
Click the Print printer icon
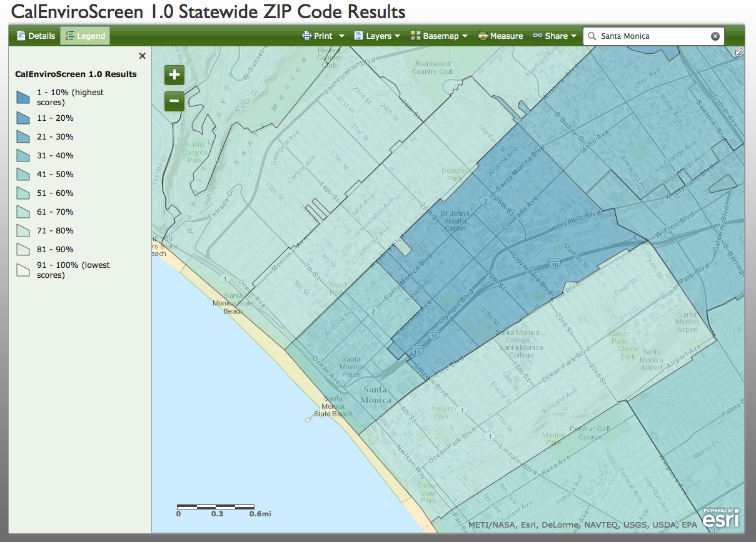pyautogui.click(x=306, y=36)
